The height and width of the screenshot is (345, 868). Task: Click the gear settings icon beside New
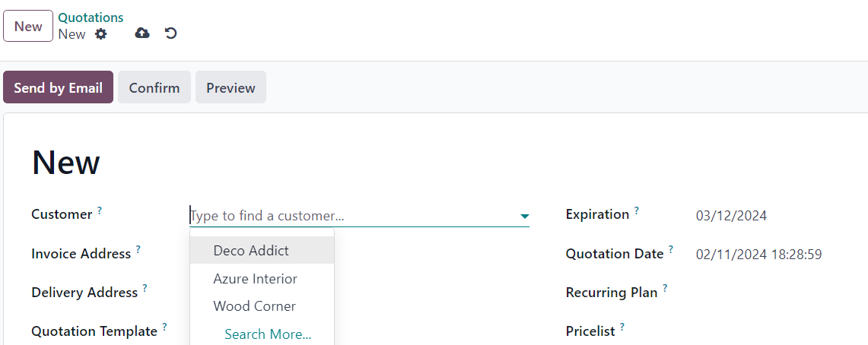coord(101,34)
